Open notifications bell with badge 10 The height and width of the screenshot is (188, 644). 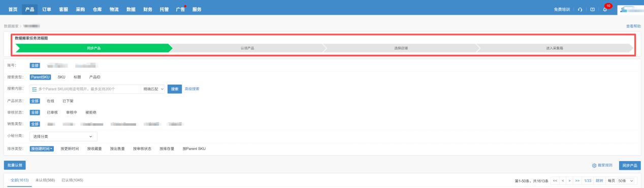605,10
